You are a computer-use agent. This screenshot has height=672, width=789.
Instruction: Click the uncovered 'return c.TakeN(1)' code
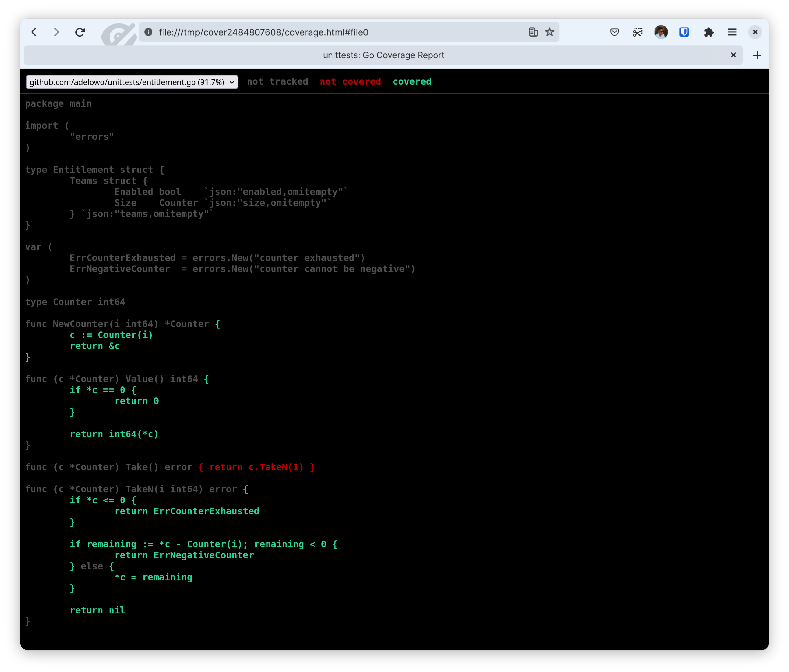256,467
